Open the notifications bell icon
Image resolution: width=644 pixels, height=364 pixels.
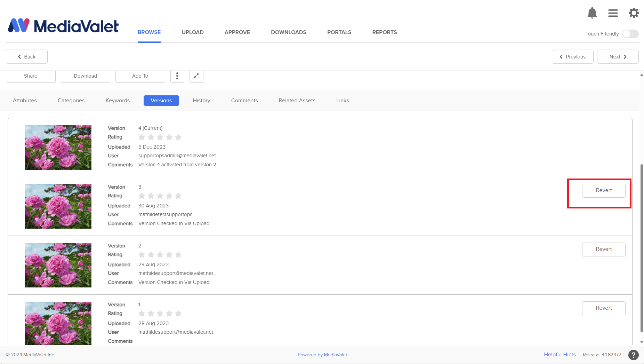pyautogui.click(x=592, y=13)
